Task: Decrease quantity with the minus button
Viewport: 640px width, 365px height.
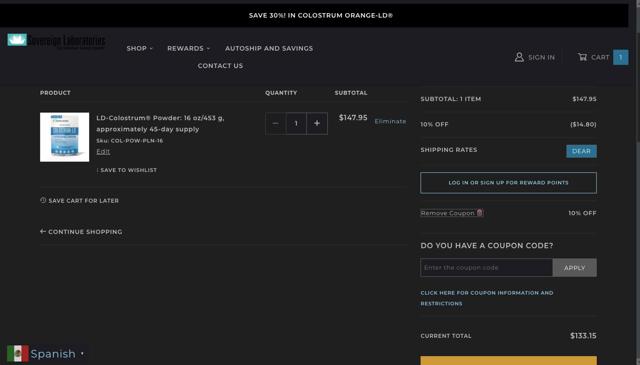Action: pos(276,123)
